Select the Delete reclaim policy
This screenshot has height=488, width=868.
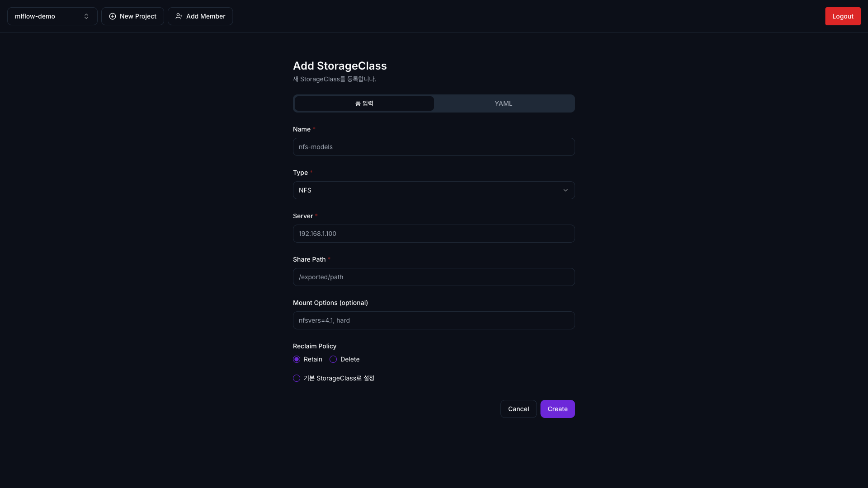click(x=333, y=359)
